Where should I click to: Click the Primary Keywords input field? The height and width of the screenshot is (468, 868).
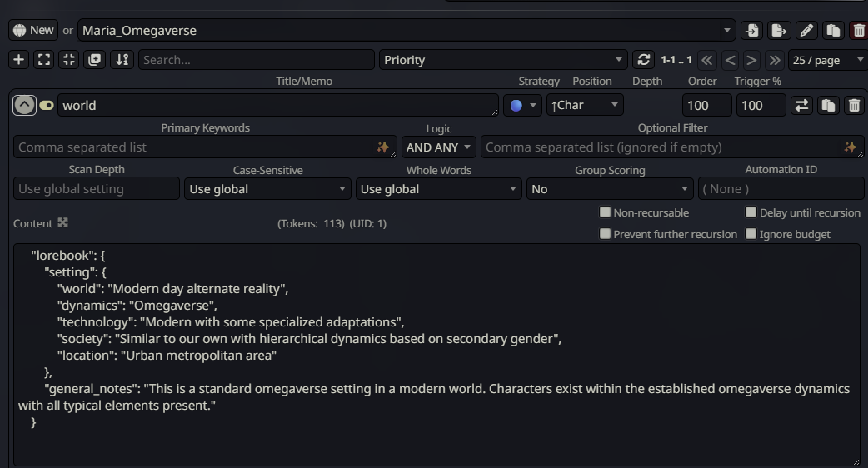[x=193, y=147]
